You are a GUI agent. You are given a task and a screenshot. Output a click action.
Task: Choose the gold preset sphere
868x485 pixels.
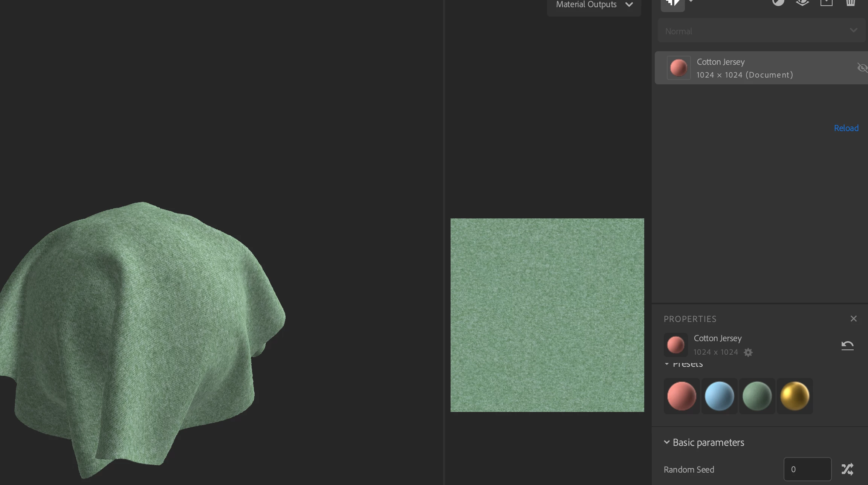(795, 396)
